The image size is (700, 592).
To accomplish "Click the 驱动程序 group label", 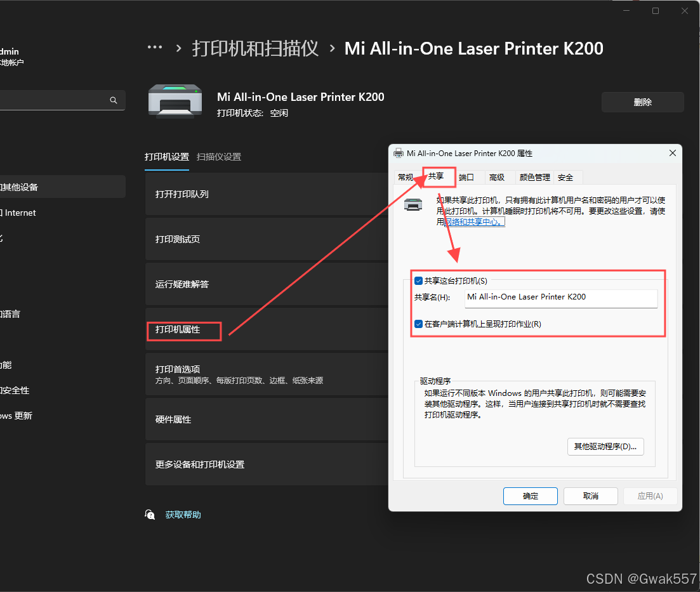I will click(x=435, y=381).
